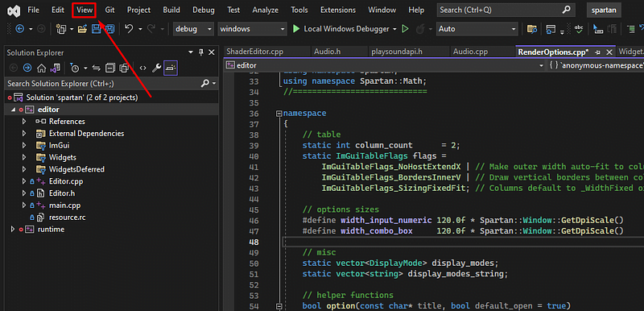Viewport: 644px width, 311px height.
Task: Click the Solution Explorer Forward arrow icon
Action: (x=27, y=68)
